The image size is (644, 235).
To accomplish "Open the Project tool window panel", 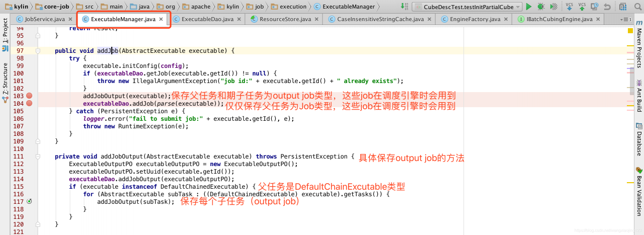I will (5, 31).
